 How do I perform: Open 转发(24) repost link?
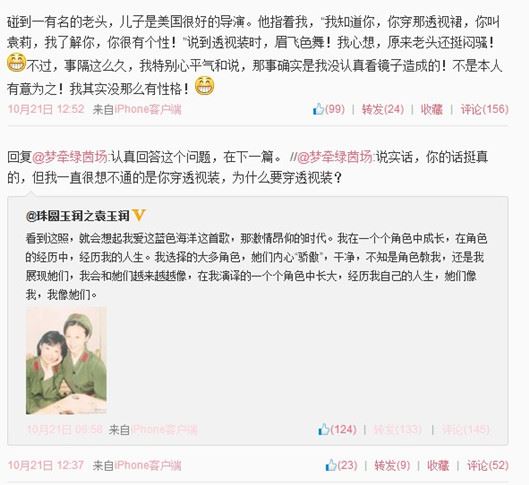[x=383, y=109]
